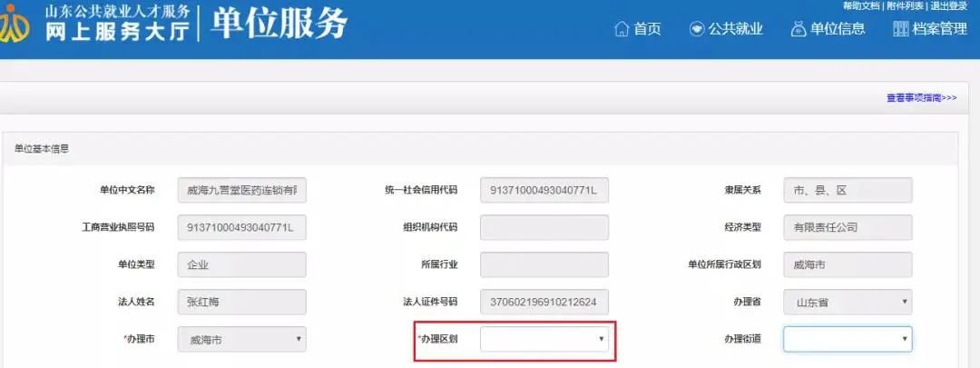The width and height of the screenshot is (980, 368).
Task: Click the 档案管理 archive icon
Action: [x=901, y=29]
